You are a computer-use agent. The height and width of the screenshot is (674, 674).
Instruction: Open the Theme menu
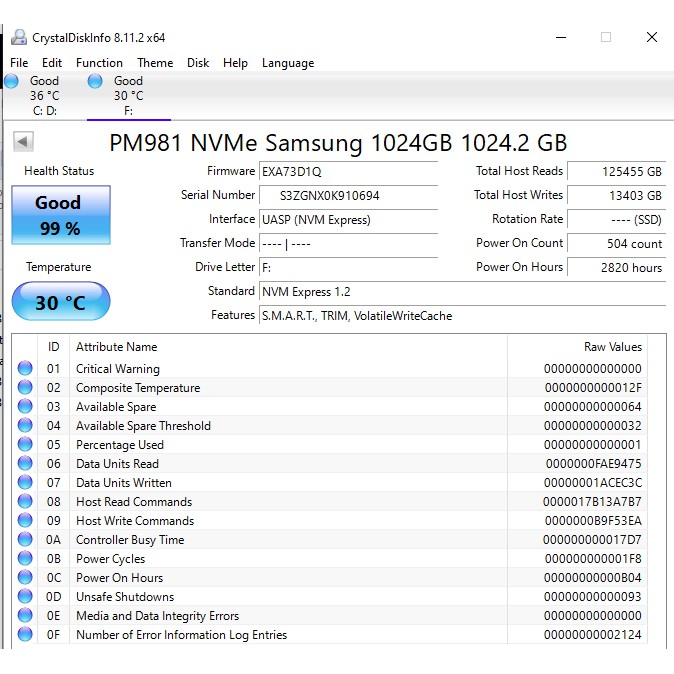tap(155, 63)
